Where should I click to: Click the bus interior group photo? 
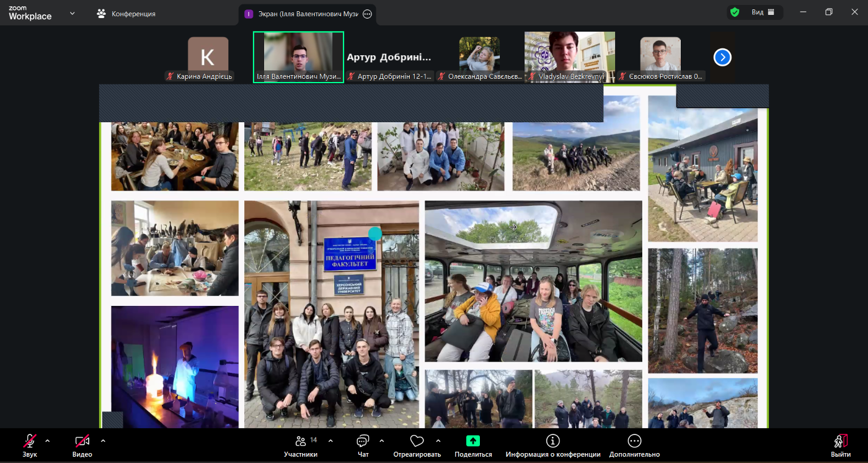[x=533, y=281]
